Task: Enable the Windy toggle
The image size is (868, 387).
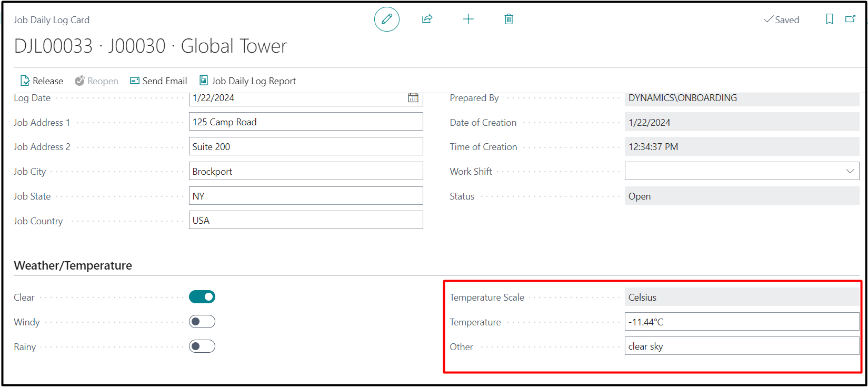Action: [202, 322]
